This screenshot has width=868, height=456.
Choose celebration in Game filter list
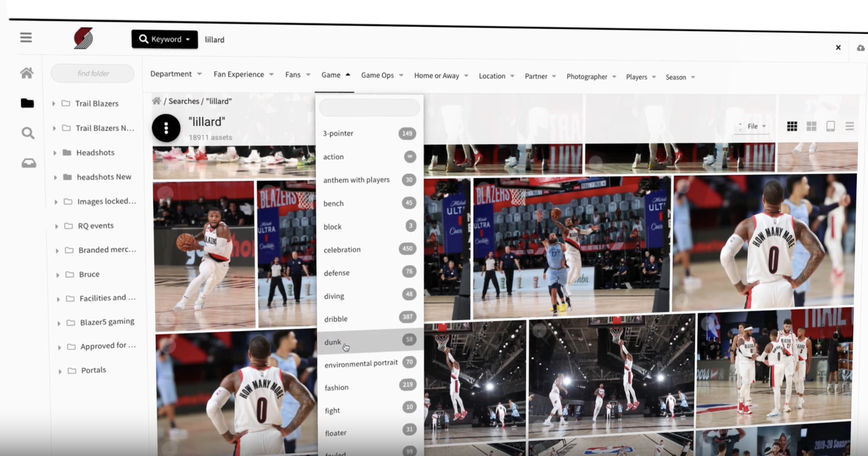tap(370, 249)
